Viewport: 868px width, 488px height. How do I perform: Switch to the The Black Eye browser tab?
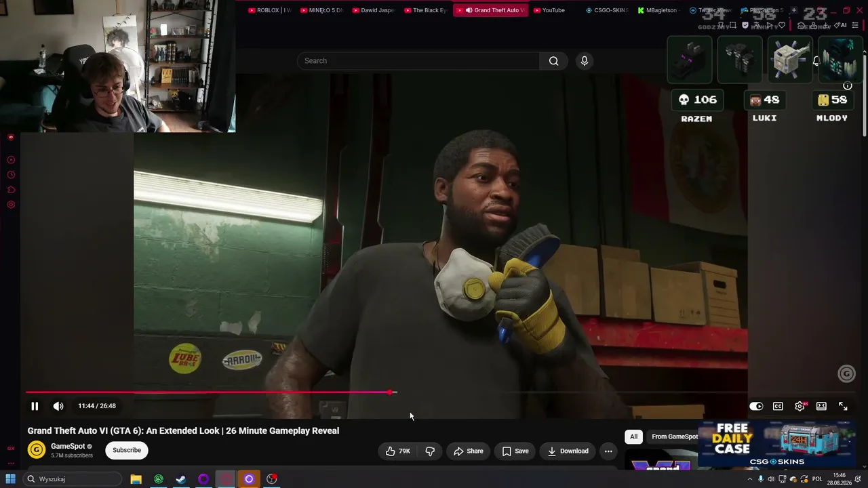pos(425,10)
